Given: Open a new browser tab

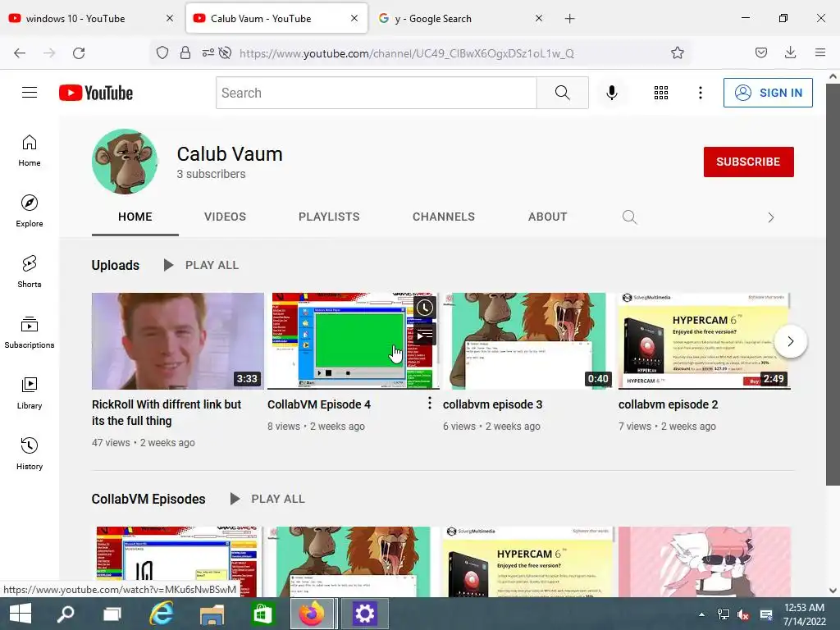Looking at the screenshot, I should pos(569,19).
